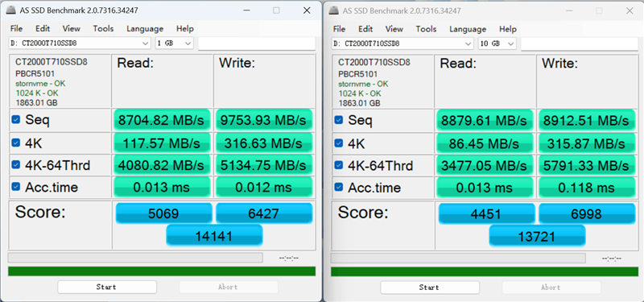The image size is (644, 302).
Task: Toggle 4K-64Thrd checkbox in left window
Action: click(15, 165)
